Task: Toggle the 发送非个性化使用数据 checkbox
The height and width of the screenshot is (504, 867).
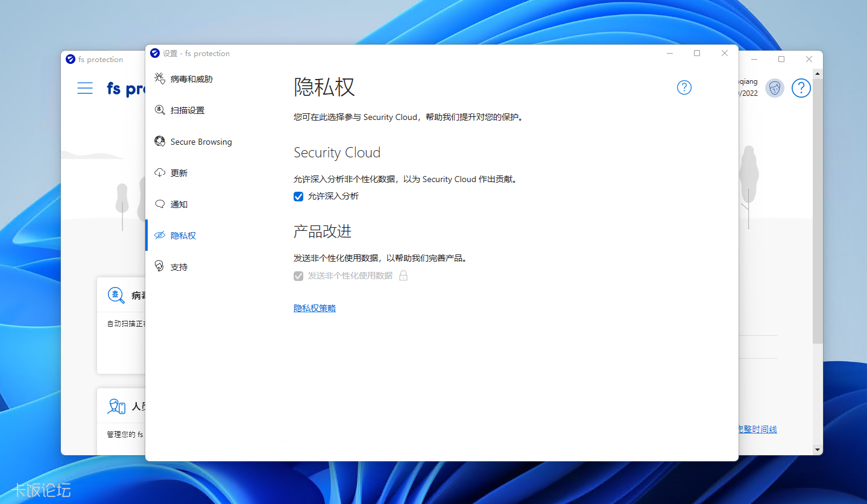Action: point(298,276)
